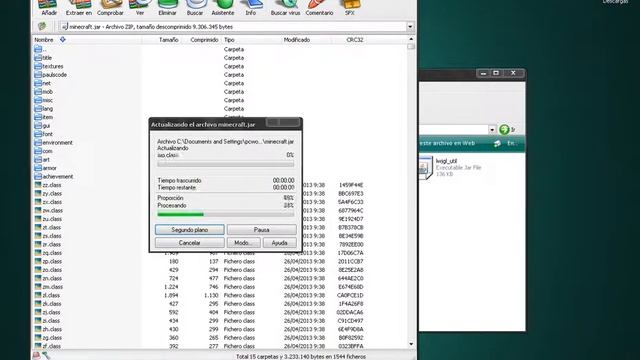The height and width of the screenshot is (360, 640).
Task: Select the mob folder
Action: point(44,92)
